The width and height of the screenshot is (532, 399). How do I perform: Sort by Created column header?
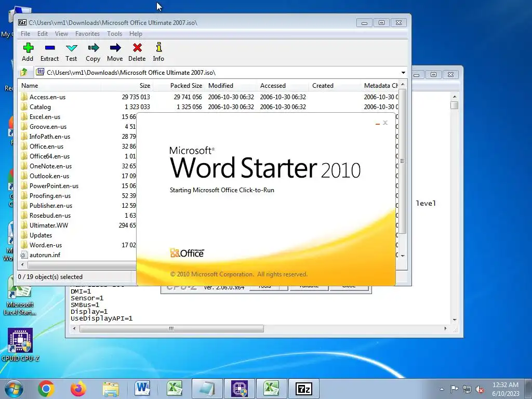pyautogui.click(x=335, y=86)
